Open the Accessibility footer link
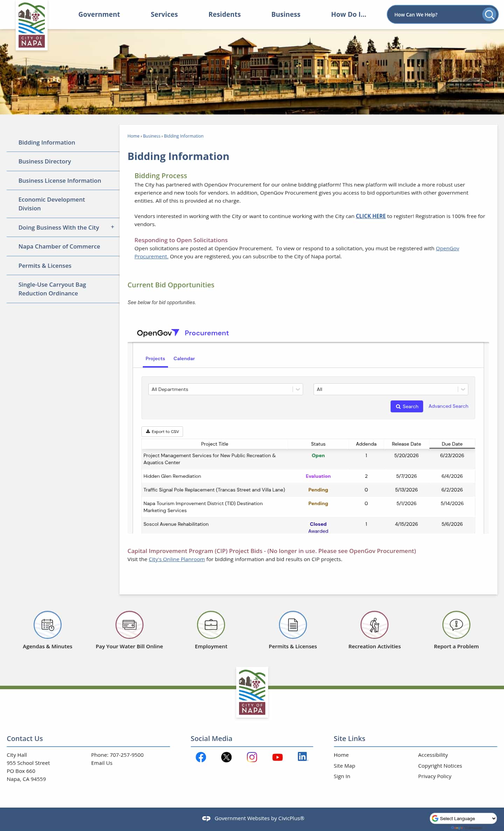Viewport: 504px width, 831px height. (x=433, y=755)
